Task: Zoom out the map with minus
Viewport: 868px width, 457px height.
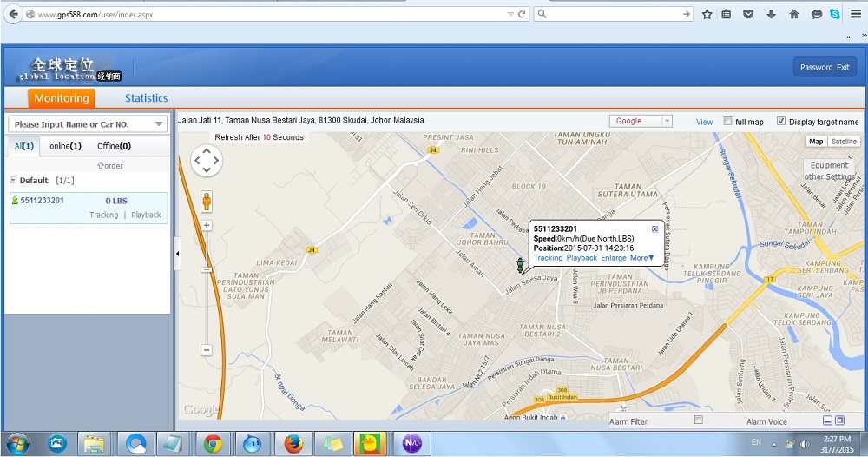Action: [x=207, y=350]
